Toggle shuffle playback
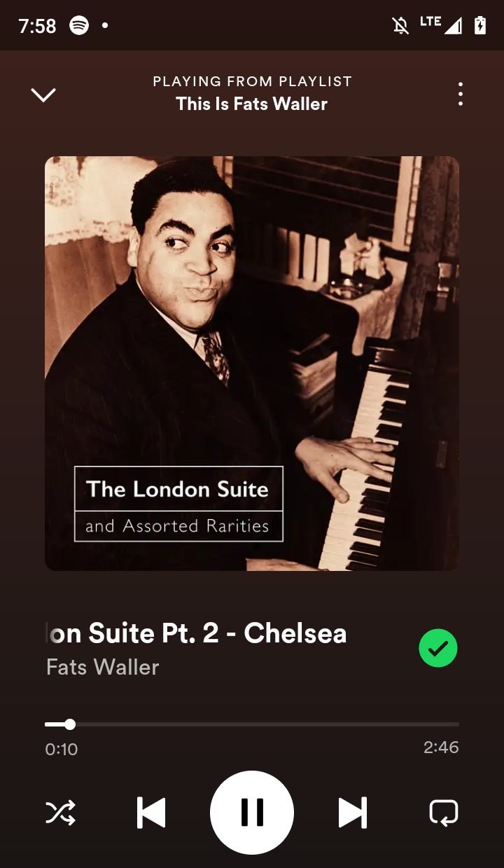 click(61, 813)
